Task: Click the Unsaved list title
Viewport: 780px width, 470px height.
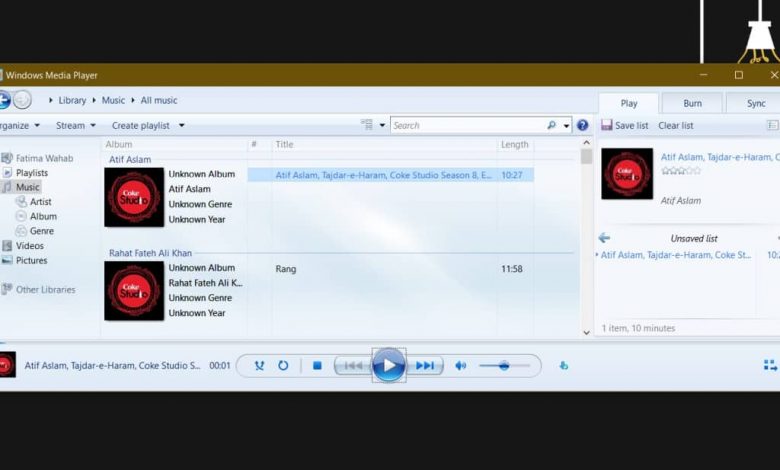Action: point(694,238)
